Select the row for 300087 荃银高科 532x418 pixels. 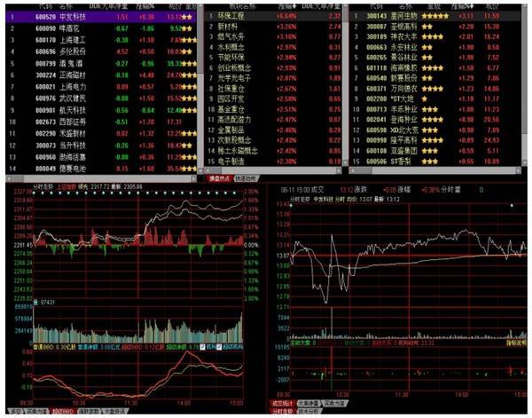tap(435, 27)
